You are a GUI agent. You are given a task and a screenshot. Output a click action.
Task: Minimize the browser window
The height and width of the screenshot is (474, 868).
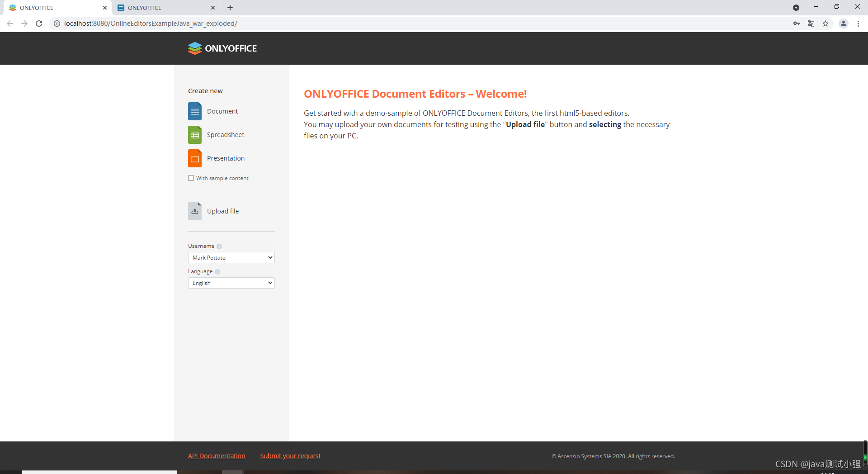pos(816,7)
